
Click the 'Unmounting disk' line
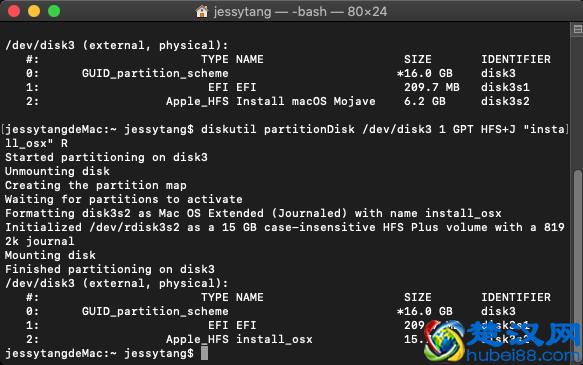point(57,171)
